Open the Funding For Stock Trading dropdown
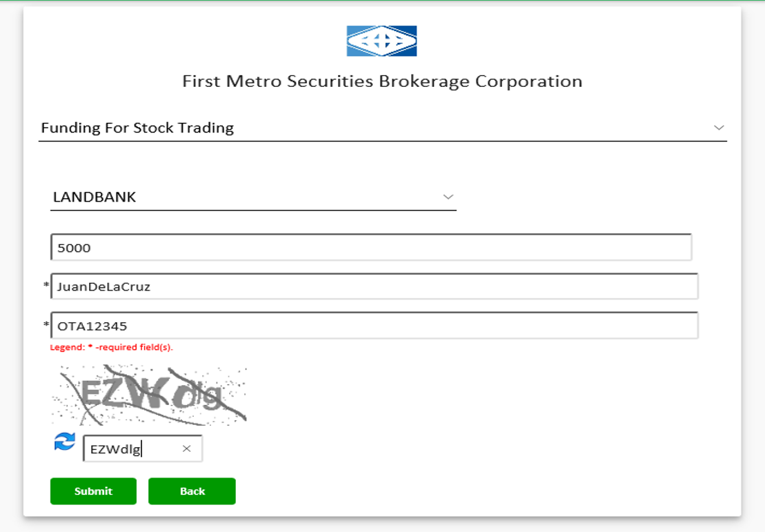This screenshot has height=532, width=765. pos(382,128)
